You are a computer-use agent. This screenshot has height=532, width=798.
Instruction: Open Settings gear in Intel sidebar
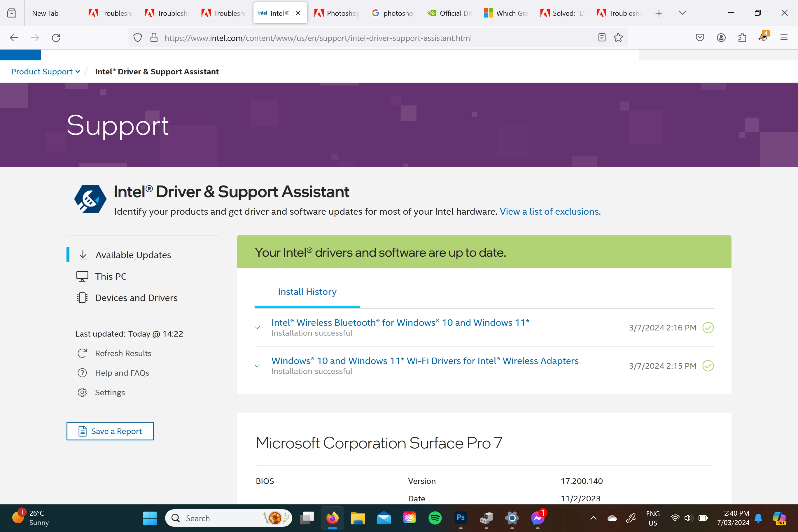click(x=82, y=392)
